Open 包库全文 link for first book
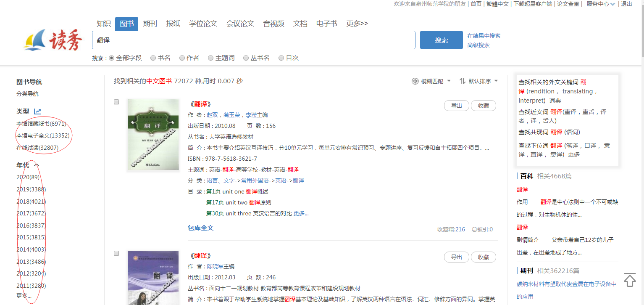The width and height of the screenshot is (644, 305). [200, 228]
